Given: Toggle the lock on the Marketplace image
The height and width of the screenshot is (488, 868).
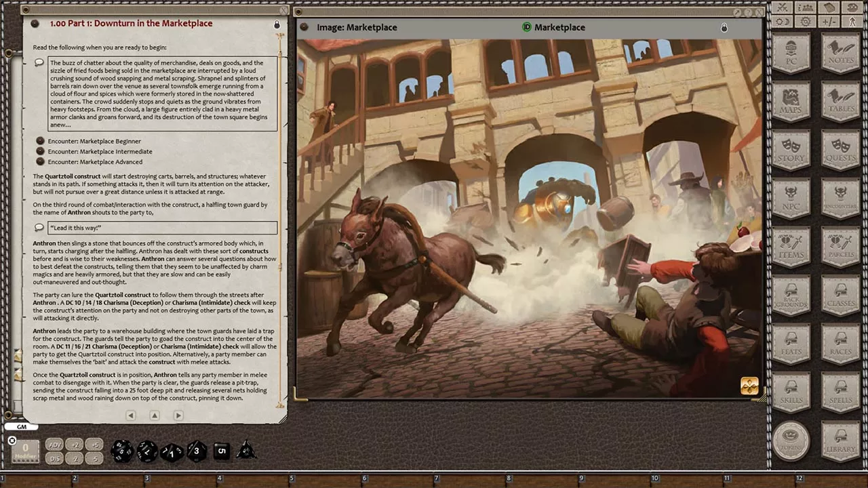Looking at the screenshot, I should coord(724,28).
